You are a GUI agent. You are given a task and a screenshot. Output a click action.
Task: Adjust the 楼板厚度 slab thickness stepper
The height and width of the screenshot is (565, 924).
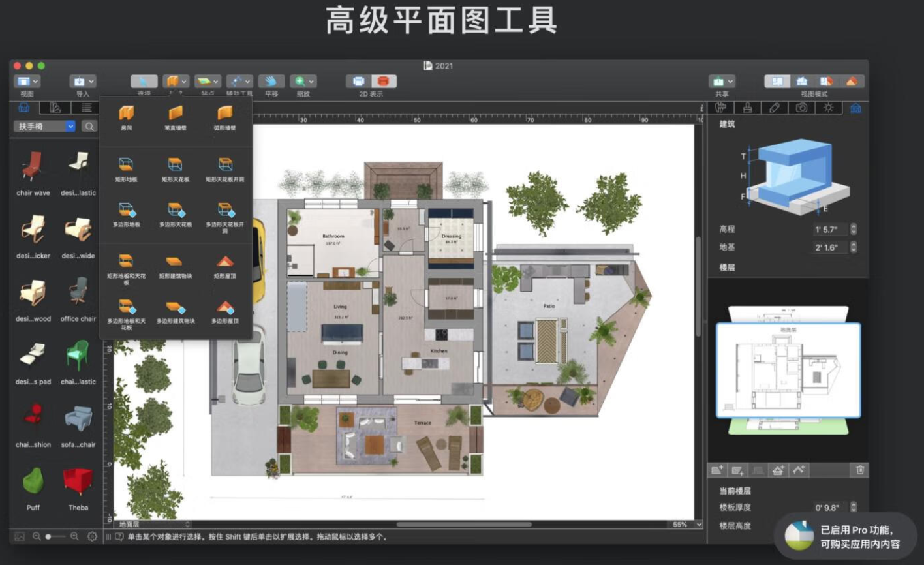tap(853, 507)
